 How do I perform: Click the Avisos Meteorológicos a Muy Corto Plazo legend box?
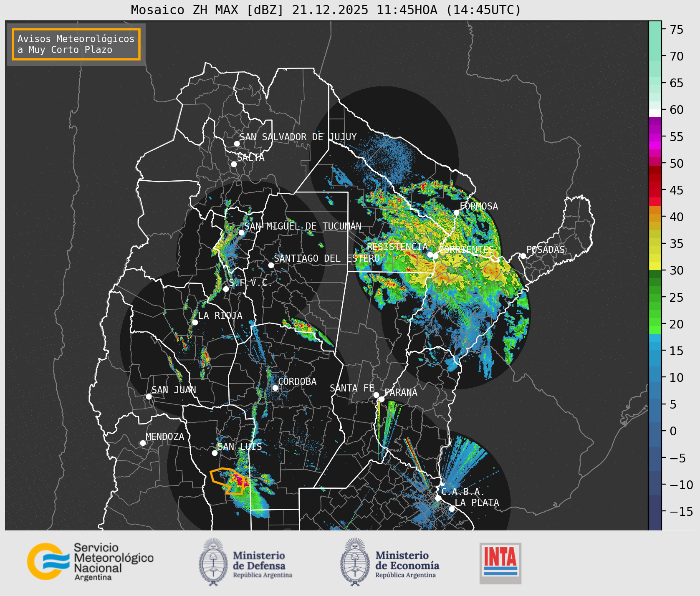[76, 44]
